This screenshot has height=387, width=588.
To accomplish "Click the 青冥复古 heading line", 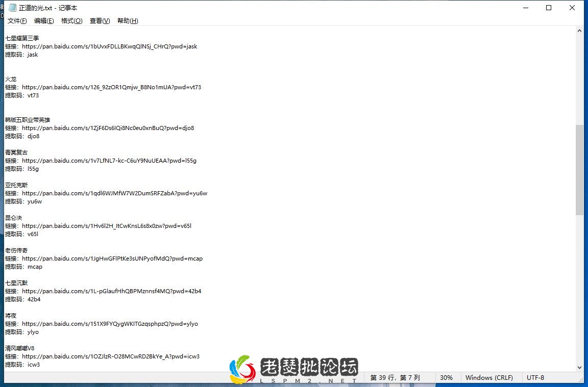I will pos(16,152).
